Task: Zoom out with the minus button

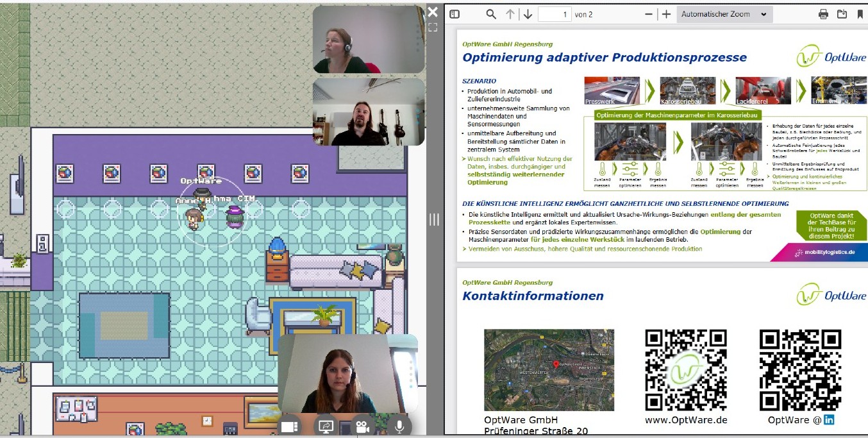Action: [649, 14]
